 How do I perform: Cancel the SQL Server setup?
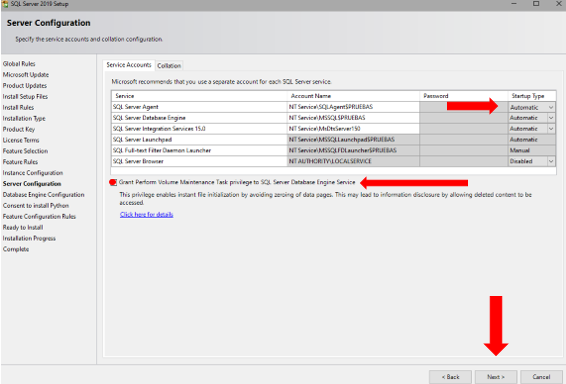point(541,377)
